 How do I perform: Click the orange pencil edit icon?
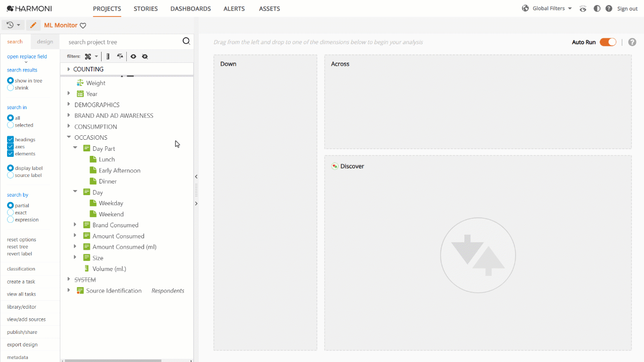click(33, 25)
